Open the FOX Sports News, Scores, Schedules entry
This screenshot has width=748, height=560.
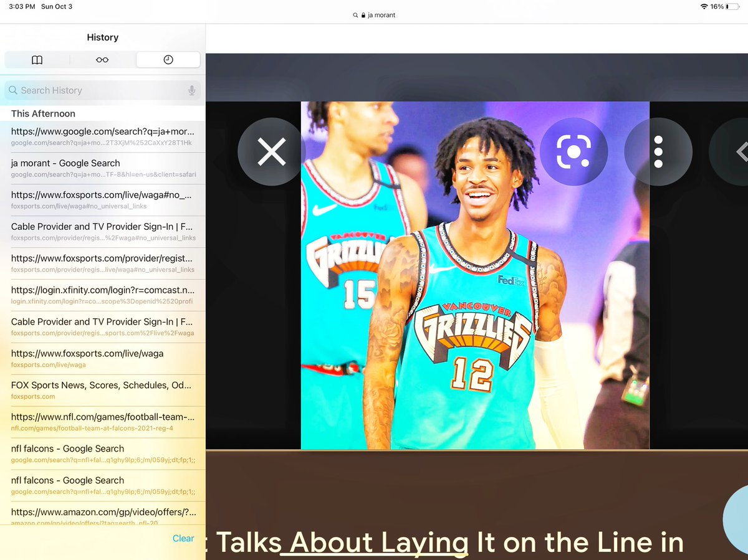pos(102,391)
